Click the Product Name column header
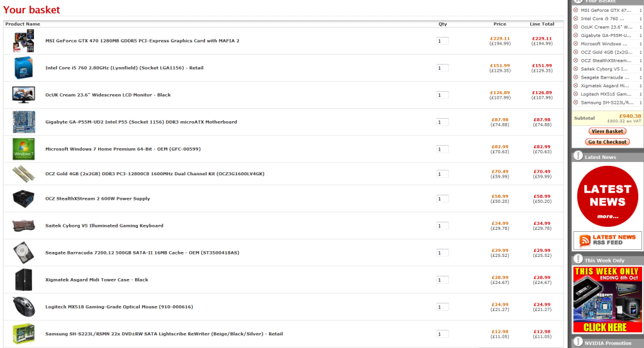Image resolution: width=644 pixels, height=348 pixels. tap(23, 24)
